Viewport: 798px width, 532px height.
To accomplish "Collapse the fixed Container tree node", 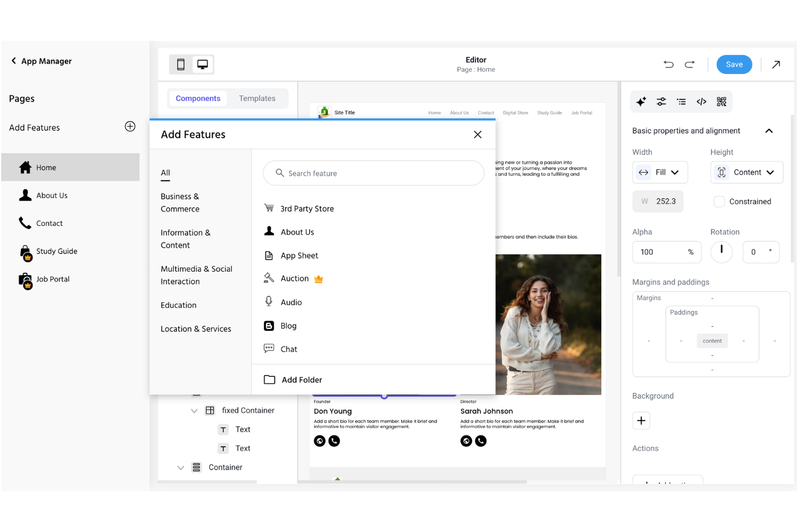I will 194,411.
